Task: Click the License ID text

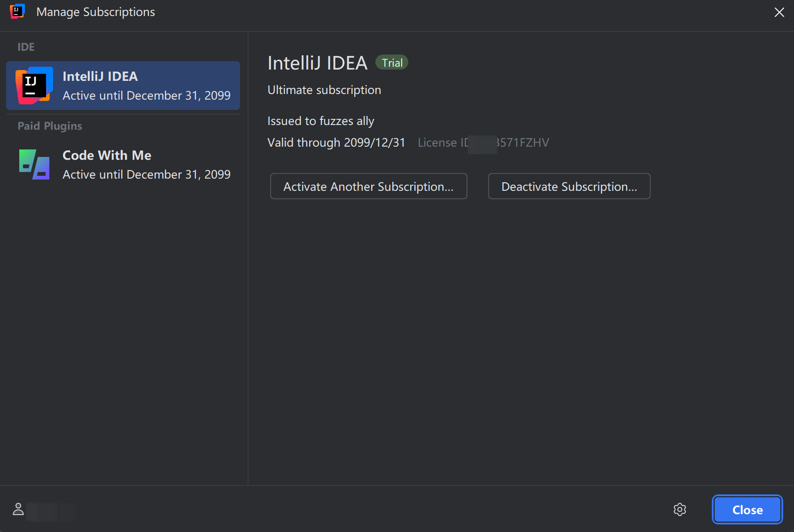Action: (x=483, y=143)
